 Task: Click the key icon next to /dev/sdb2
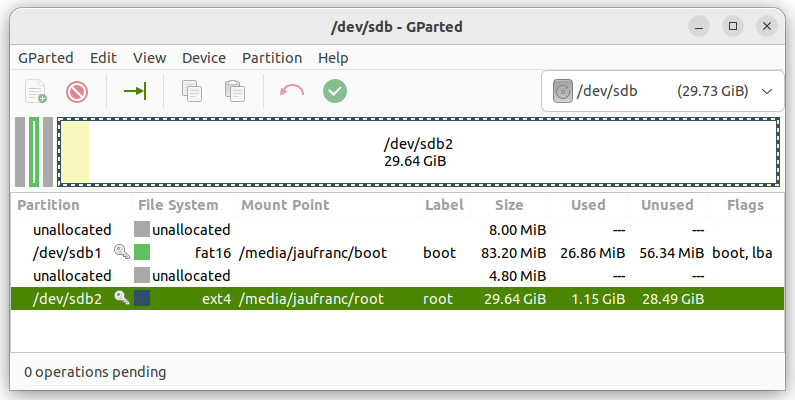tap(122, 298)
